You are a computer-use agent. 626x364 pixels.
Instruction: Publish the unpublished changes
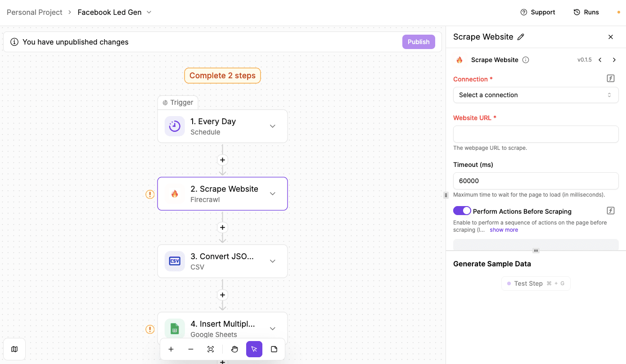click(419, 41)
